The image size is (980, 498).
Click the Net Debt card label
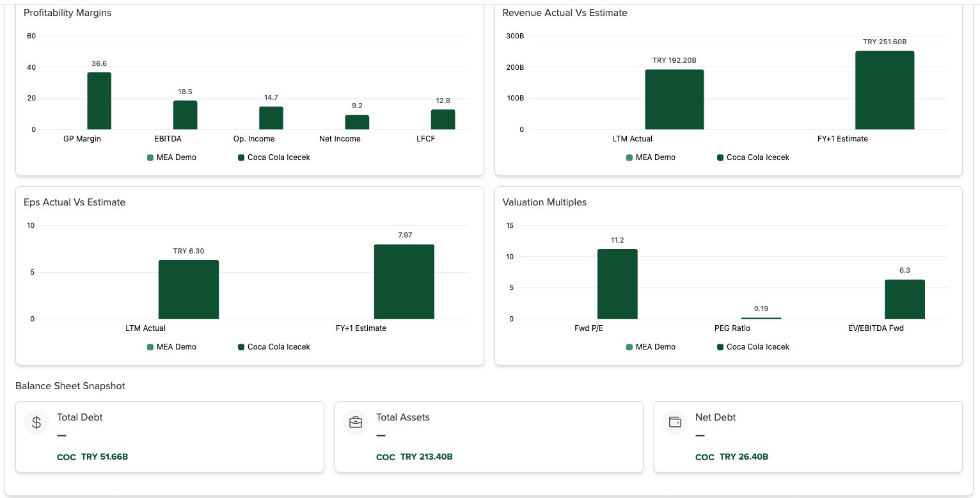716,417
